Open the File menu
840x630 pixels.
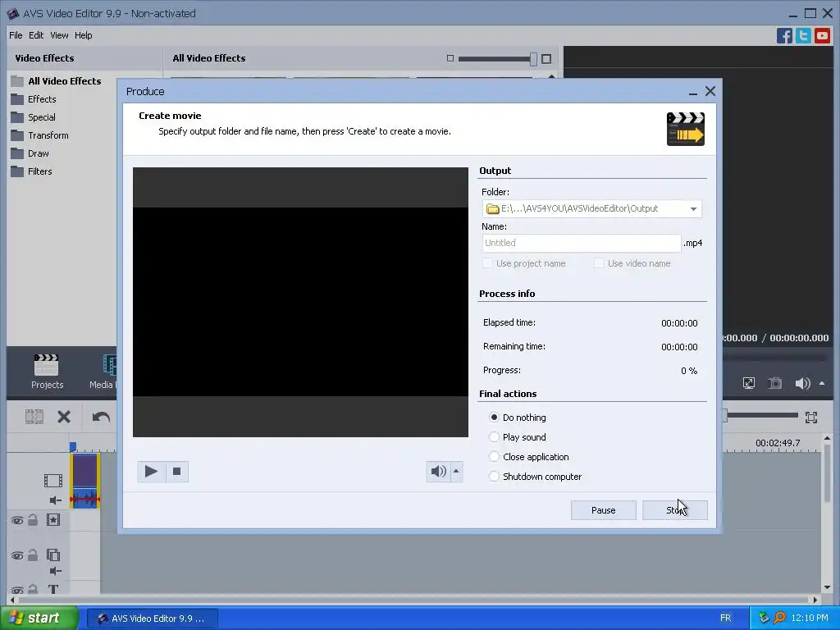pyautogui.click(x=16, y=35)
